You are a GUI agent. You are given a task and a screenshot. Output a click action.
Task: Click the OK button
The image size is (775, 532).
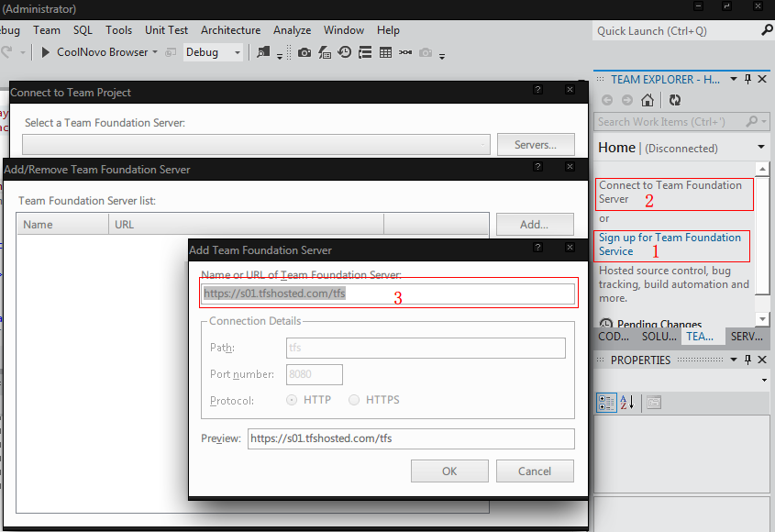pos(449,471)
